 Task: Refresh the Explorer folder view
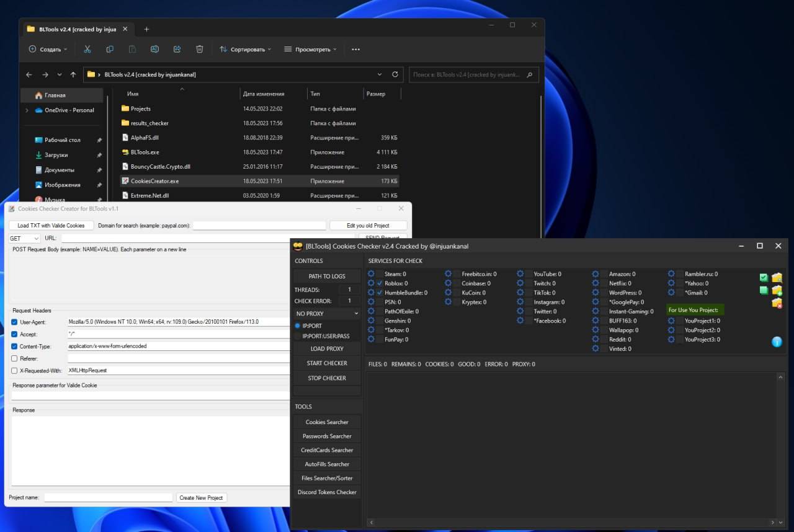coord(395,74)
